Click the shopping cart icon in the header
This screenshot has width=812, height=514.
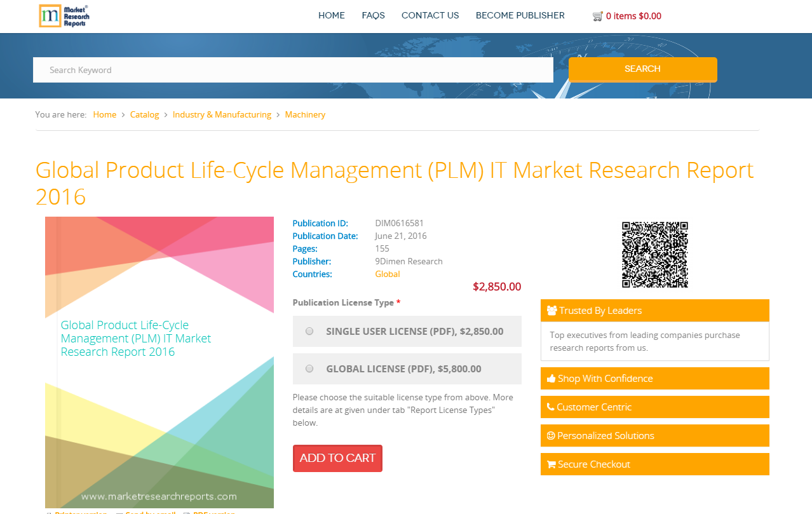(596, 15)
